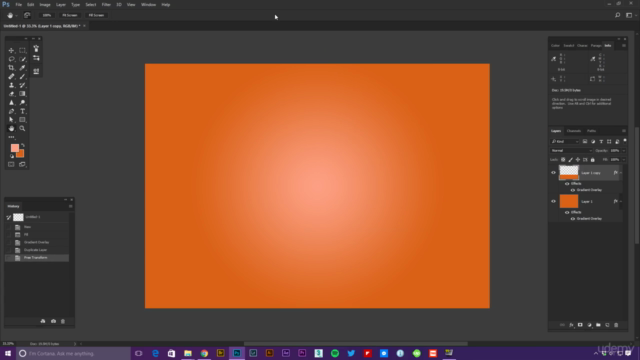Add layer style fx at Layers bottom
The image size is (640, 360).
(571, 325)
